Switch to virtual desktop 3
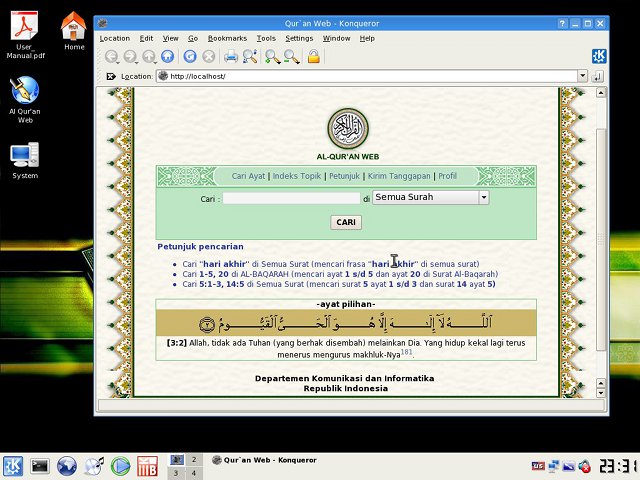The width and height of the screenshot is (640, 480). (x=176, y=473)
